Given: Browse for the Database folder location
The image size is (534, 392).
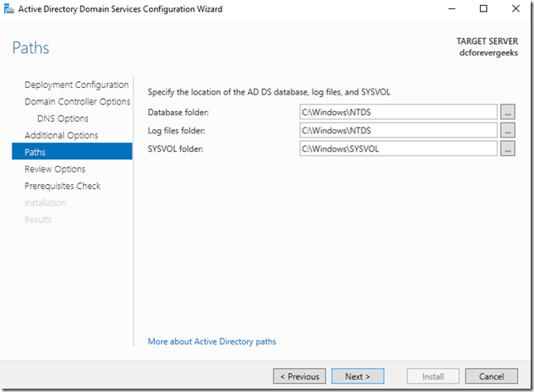Looking at the screenshot, I should tap(508, 112).
